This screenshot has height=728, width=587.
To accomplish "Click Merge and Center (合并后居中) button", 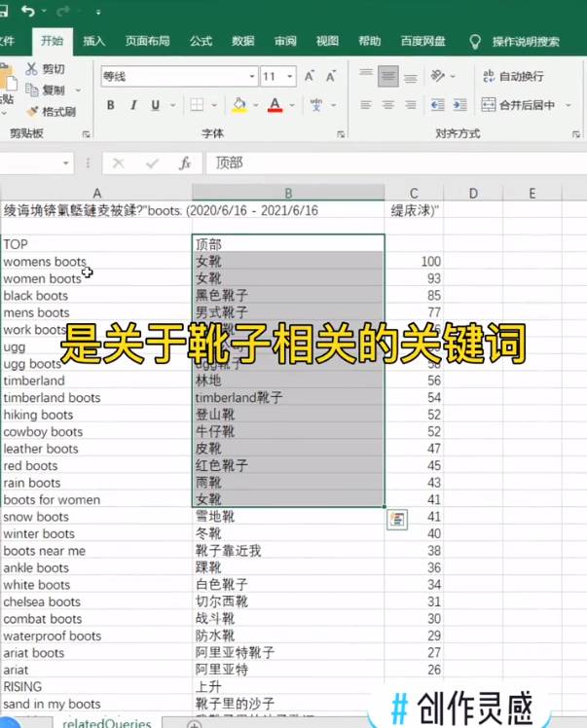I will click(x=520, y=105).
